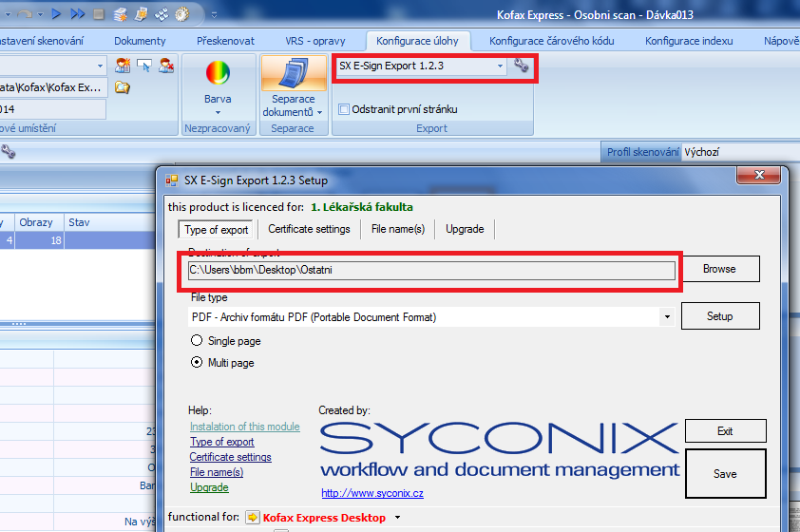Screen dimensions: 800x532
Task: Open the Certificate settings dialog tab
Action: pos(309,229)
